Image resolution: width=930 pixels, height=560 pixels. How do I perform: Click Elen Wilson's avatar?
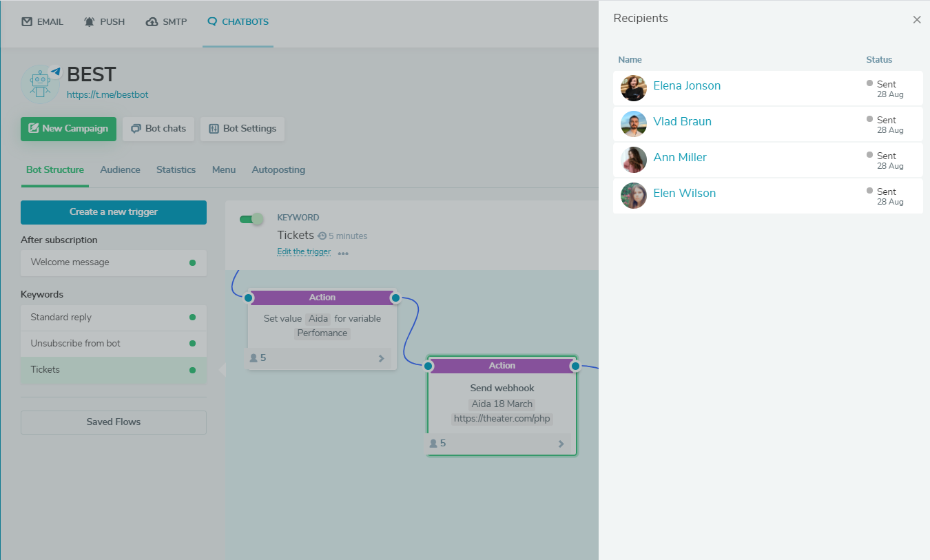pyautogui.click(x=634, y=196)
